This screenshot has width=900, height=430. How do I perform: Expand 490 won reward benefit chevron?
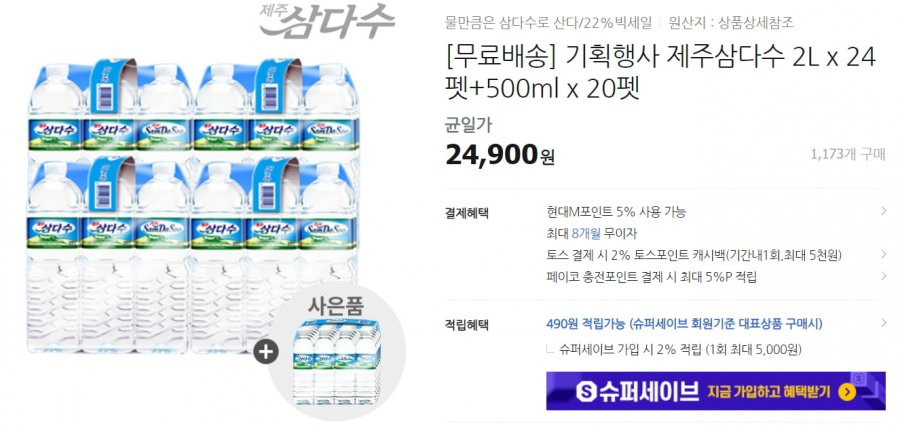pos(883,323)
